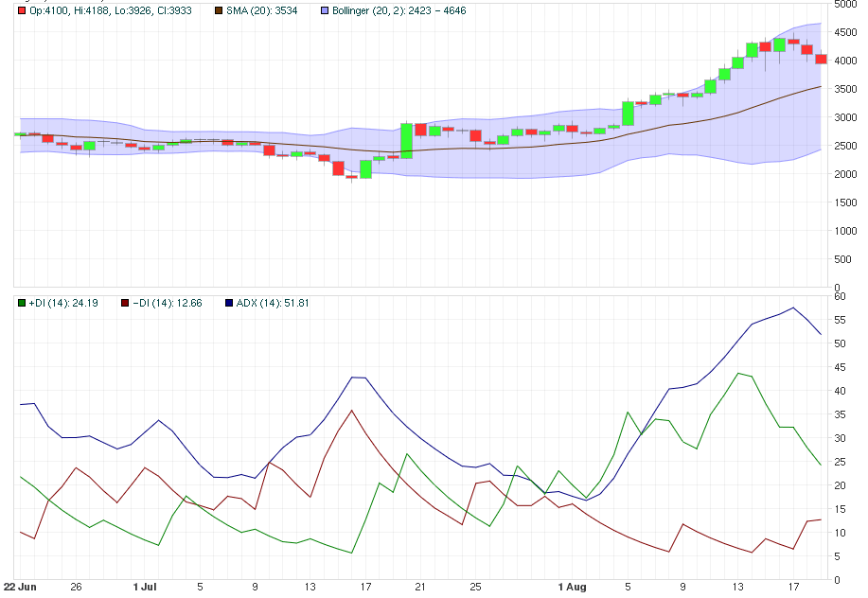
Task: Click the peak of the blue ADX line
Action: [x=793, y=308]
